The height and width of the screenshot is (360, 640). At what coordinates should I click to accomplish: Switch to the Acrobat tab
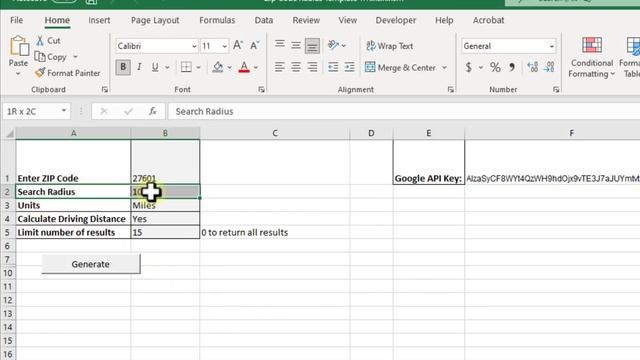tap(488, 20)
